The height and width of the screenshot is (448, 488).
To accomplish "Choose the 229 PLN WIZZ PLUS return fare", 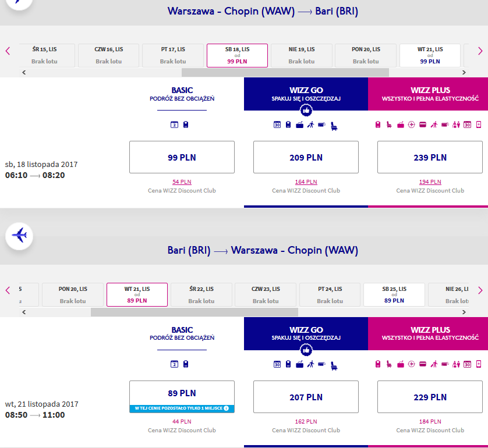I will coord(430,397).
